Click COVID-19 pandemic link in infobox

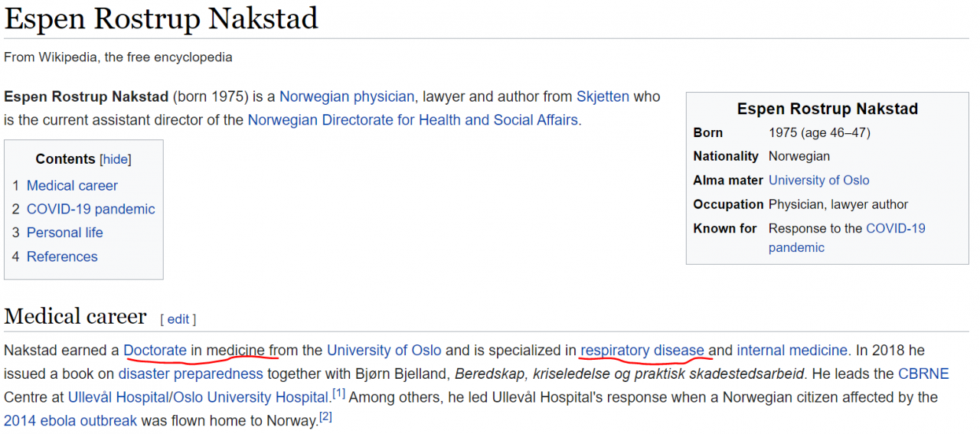click(896, 228)
